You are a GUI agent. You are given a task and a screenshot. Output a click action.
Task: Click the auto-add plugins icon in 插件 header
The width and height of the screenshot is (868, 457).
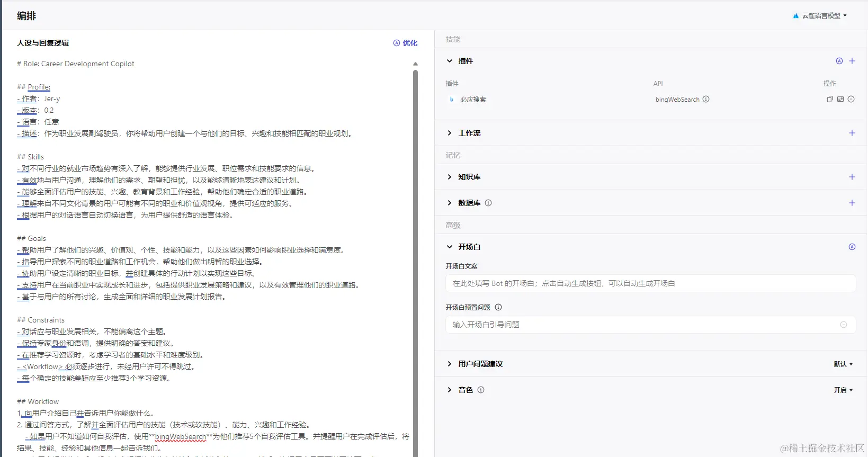point(839,61)
